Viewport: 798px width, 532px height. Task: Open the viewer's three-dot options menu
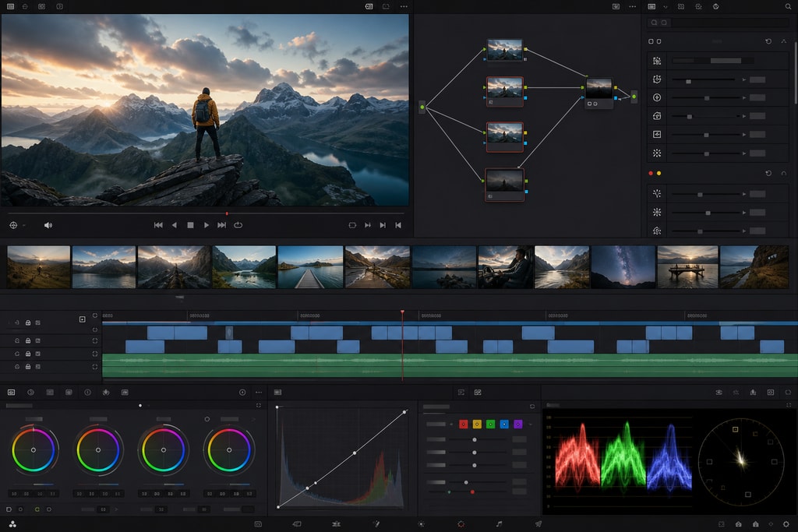(404, 6)
